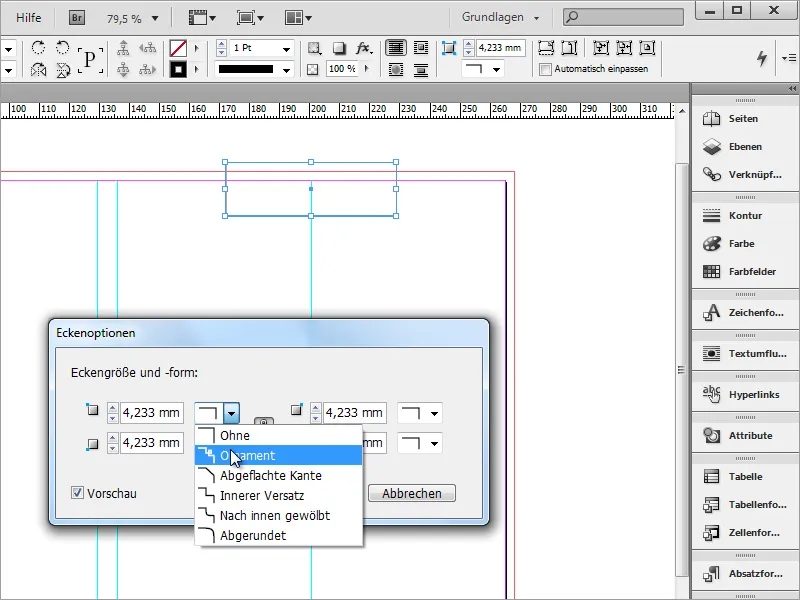Open the Hilfe menu
Viewport: 800px width, 600px height.
(29, 18)
